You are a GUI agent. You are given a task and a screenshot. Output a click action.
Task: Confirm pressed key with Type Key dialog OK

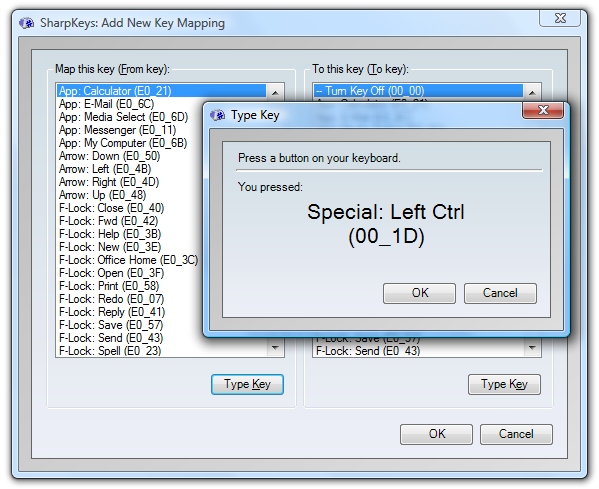(x=419, y=293)
